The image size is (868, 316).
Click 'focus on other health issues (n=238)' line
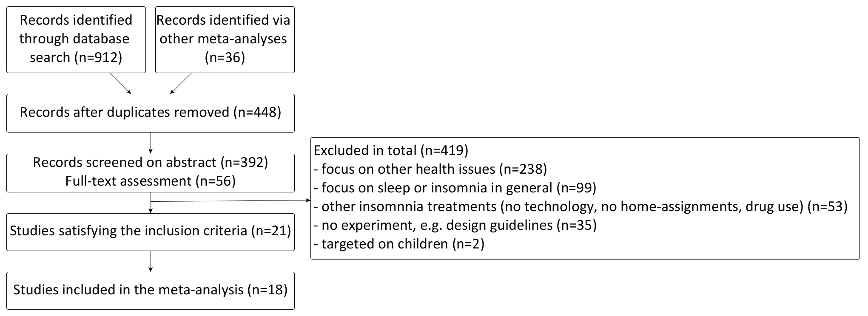tap(430, 169)
